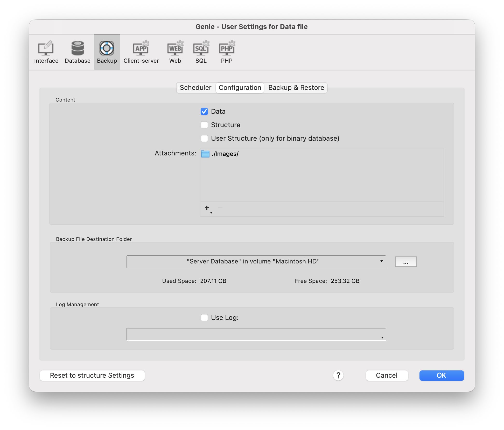Uncheck the Data checkbox
Image resolution: width=504 pixels, height=430 pixels.
204,111
